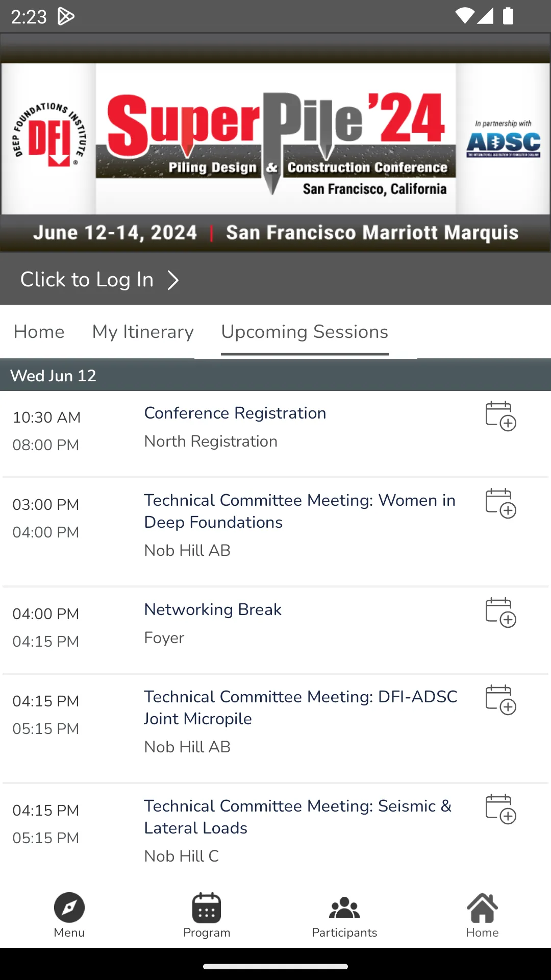
Task: Tap the Log In chevron arrow
Action: click(x=173, y=280)
